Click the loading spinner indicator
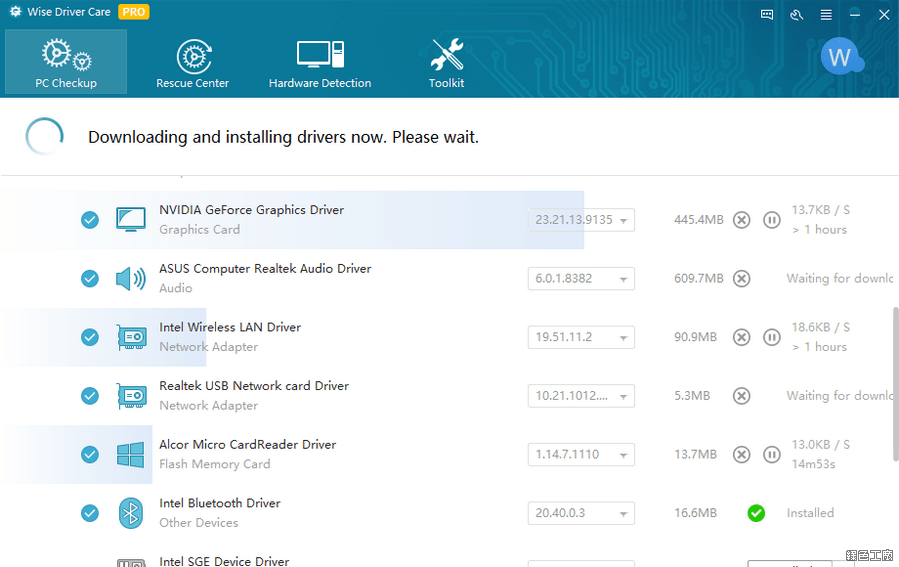This screenshot has height=567, width=899. 44,136
